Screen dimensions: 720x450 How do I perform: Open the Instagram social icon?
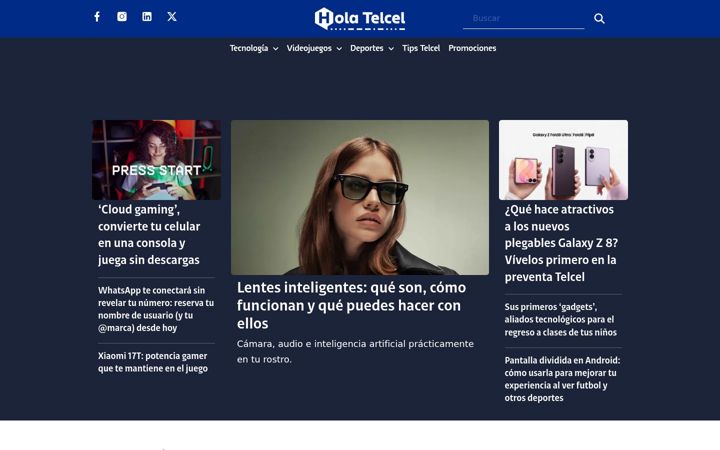[122, 17]
